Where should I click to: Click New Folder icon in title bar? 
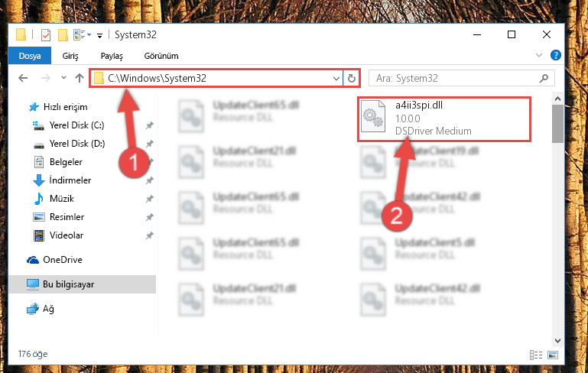coord(63,35)
